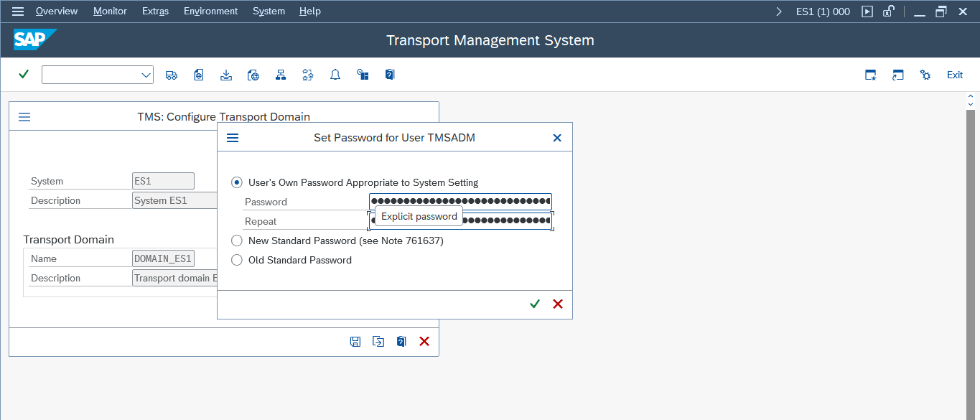Click red cancel X in Configure Transport Domain dialog
This screenshot has height=420, width=980.
click(x=424, y=342)
